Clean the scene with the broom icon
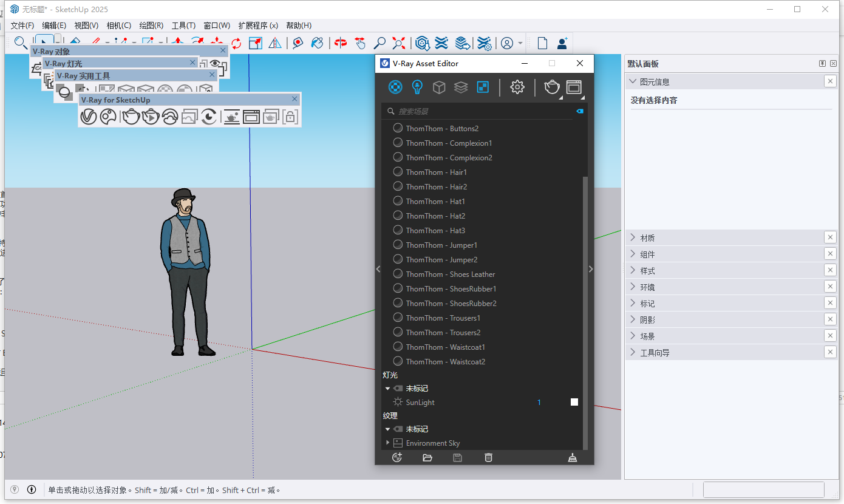This screenshot has height=504, width=844. 571,457
